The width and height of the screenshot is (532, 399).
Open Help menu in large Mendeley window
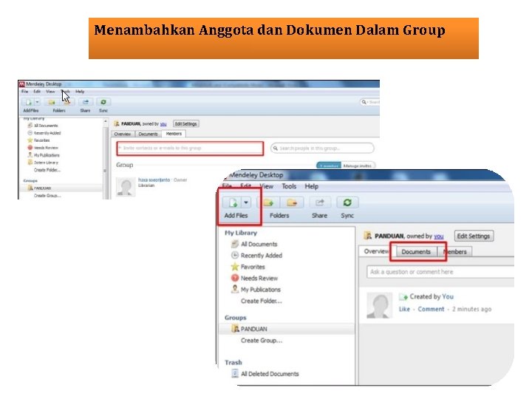pyautogui.click(x=311, y=186)
